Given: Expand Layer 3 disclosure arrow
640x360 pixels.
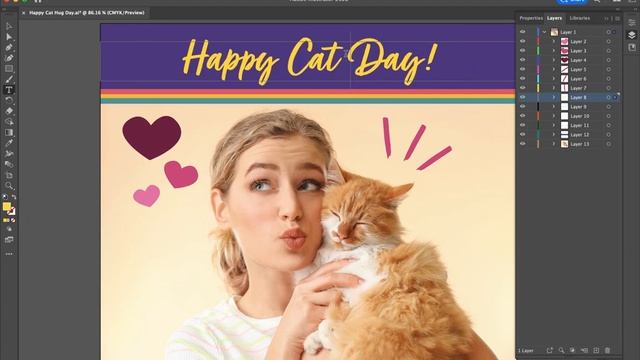Looking at the screenshot, I should 554,51.
